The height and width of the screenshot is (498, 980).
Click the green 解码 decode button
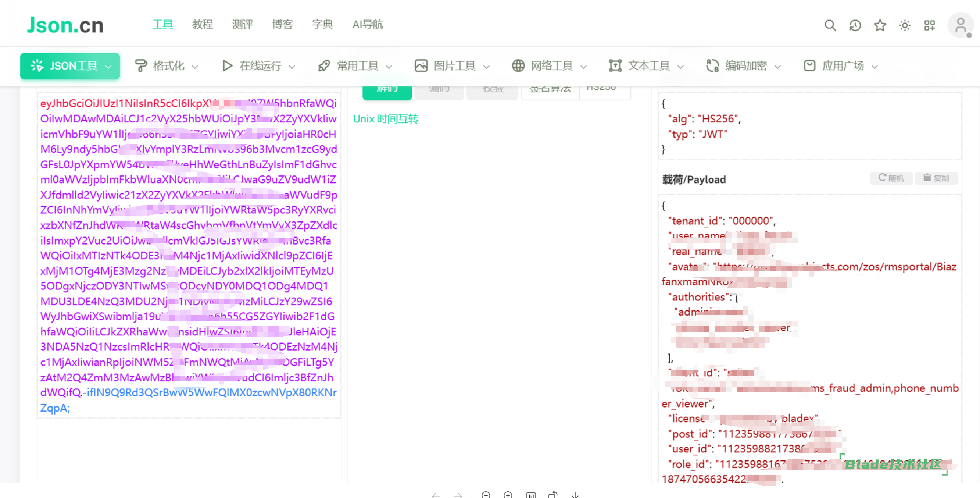coord(387,93)
